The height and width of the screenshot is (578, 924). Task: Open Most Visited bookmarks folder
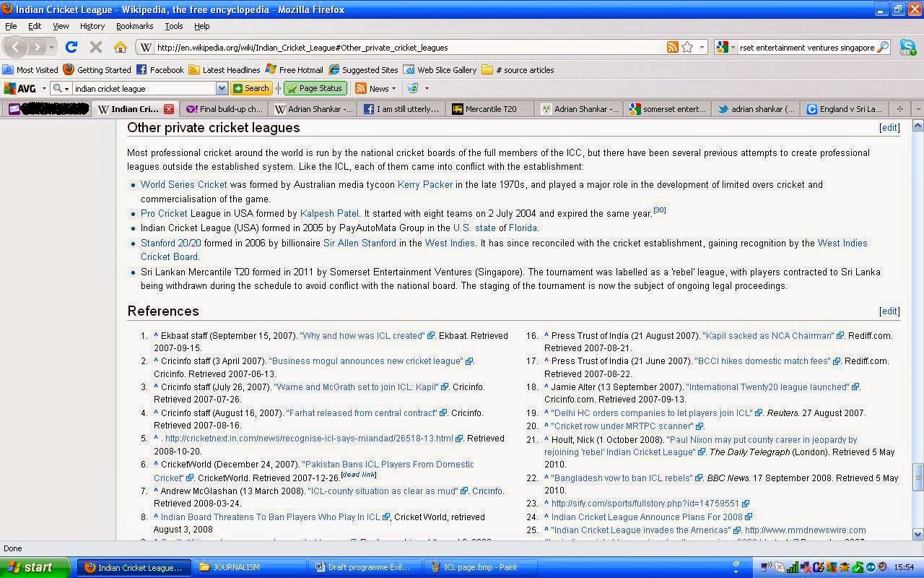(x=30, y=69)
